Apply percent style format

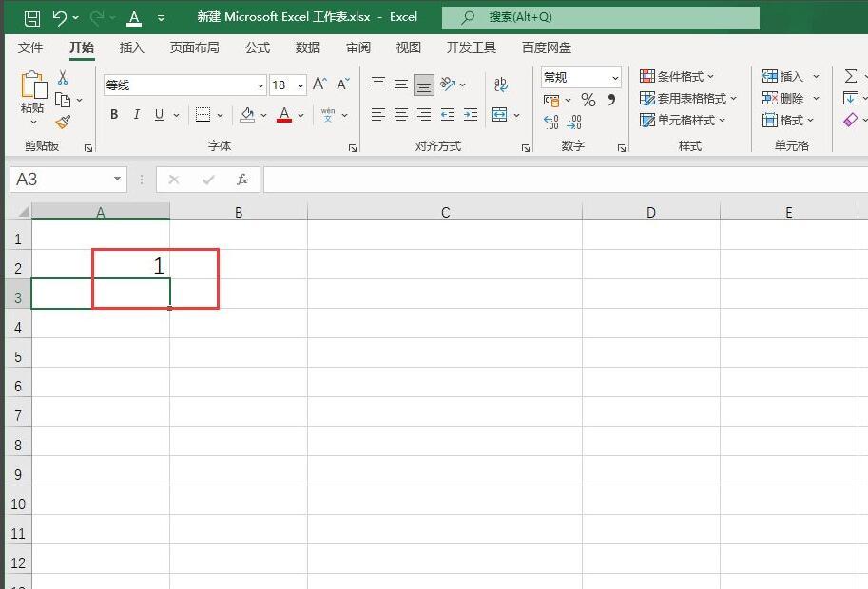588,100
